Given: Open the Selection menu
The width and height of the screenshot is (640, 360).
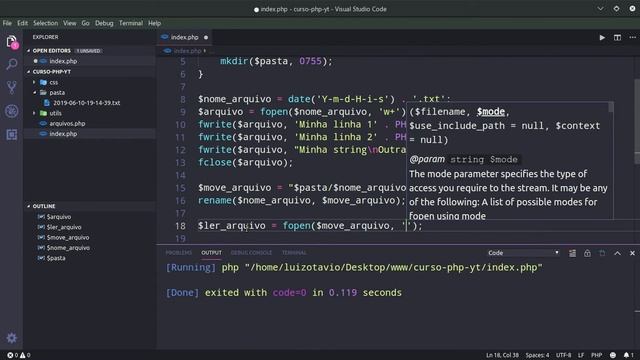Looking at the screenshot, I should coord(46,23).
